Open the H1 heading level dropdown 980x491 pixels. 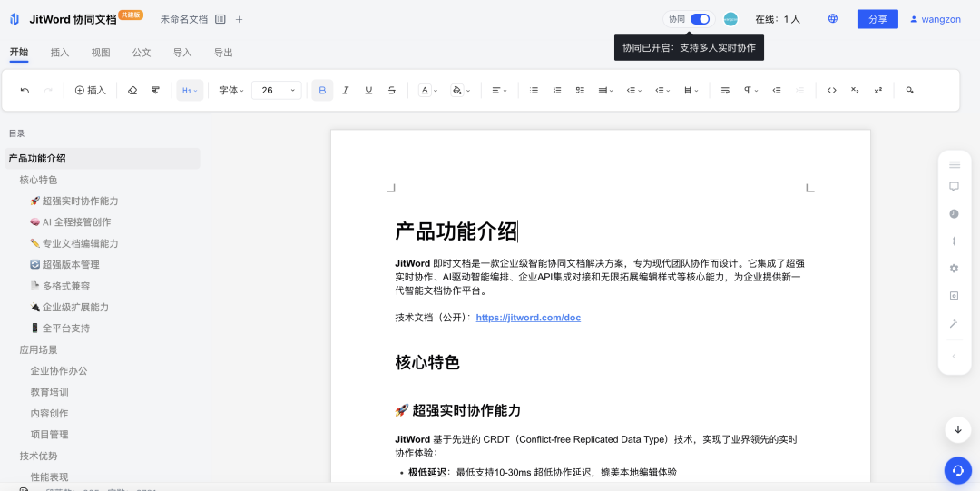pos(190,90)
